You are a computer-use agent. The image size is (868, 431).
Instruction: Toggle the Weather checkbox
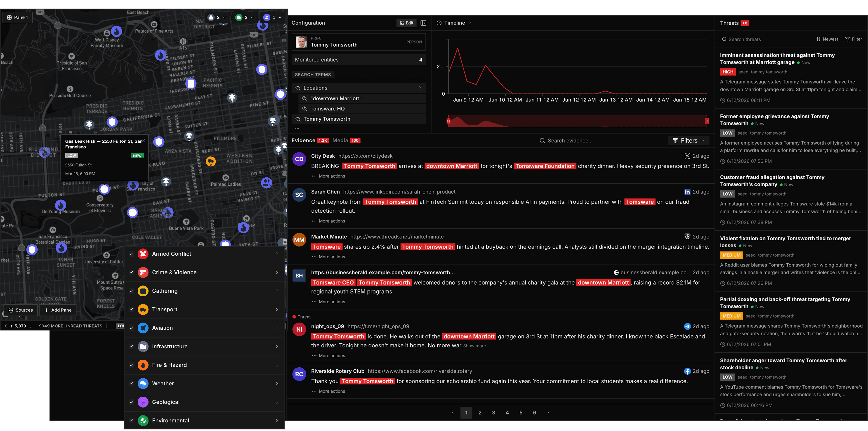click(x=131, y=384)
